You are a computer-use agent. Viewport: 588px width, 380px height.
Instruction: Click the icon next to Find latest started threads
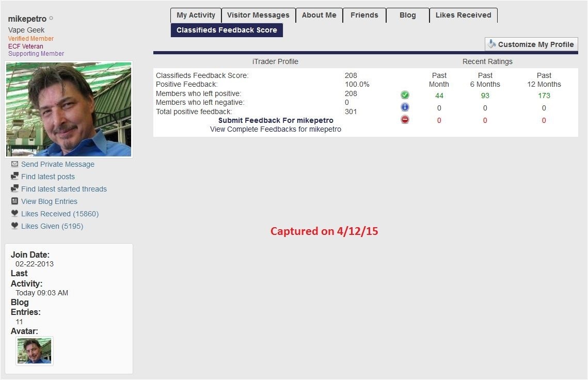tap(14, 189)
